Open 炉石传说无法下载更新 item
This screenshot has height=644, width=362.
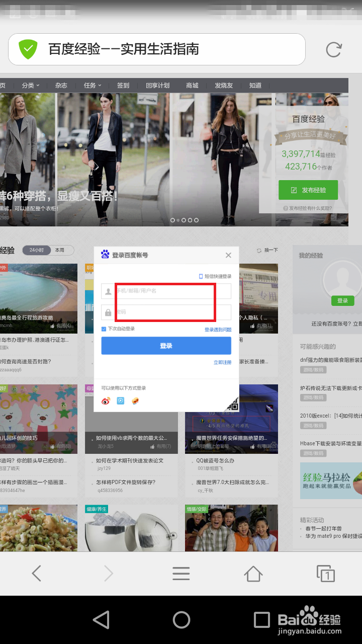(331, 388)
